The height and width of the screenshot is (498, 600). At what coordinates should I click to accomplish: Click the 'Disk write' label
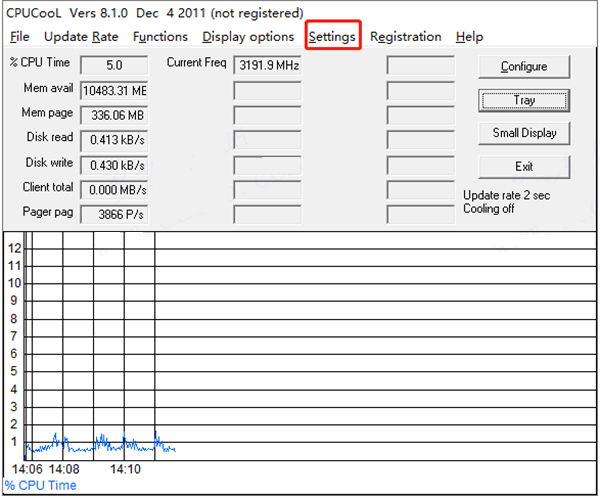click(x=49, y=162)
